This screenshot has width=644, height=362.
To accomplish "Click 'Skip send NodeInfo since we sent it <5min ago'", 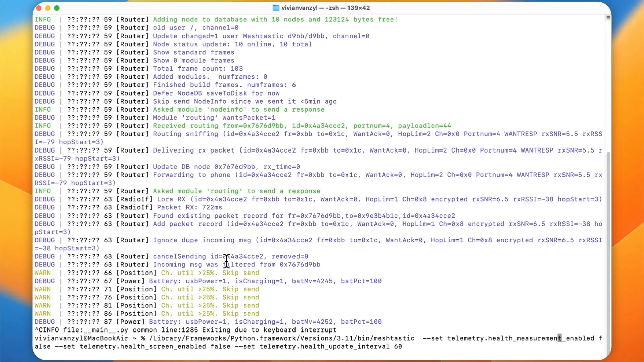I will (x=245, y=101).
